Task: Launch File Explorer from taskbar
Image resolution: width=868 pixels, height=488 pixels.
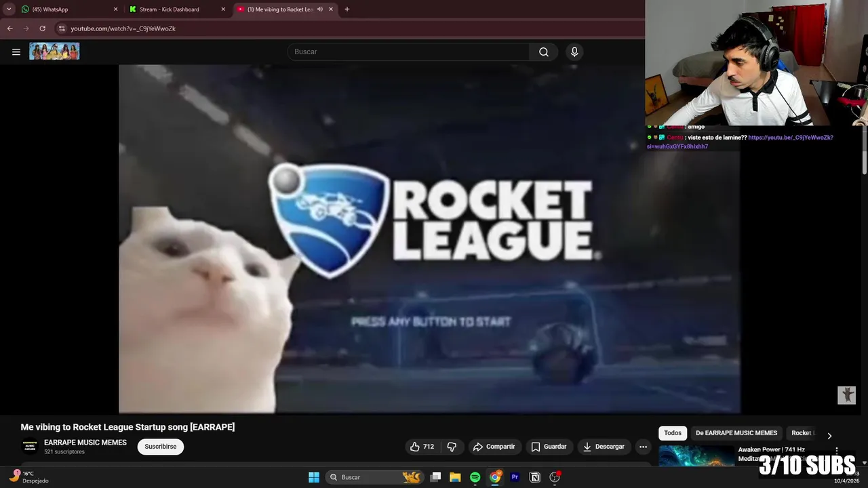Action: point(455,477)
